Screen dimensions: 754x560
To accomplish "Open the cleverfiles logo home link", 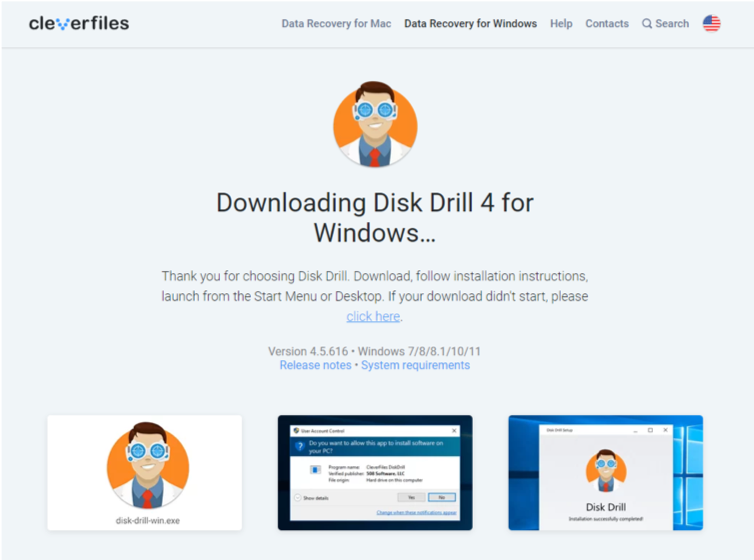I will click(79, 23).
